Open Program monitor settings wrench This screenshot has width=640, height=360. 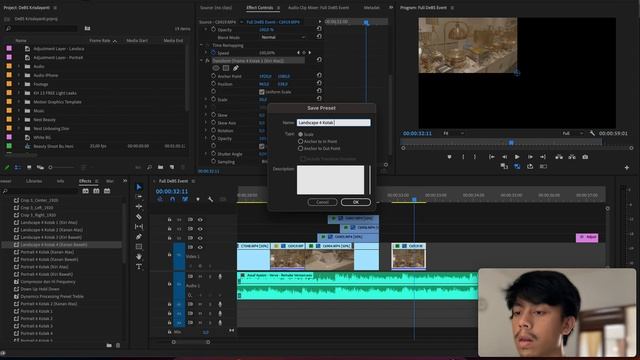592,133
